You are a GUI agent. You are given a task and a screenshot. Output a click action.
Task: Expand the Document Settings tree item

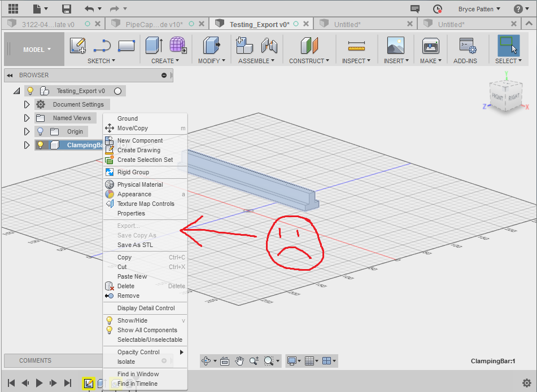27,104
